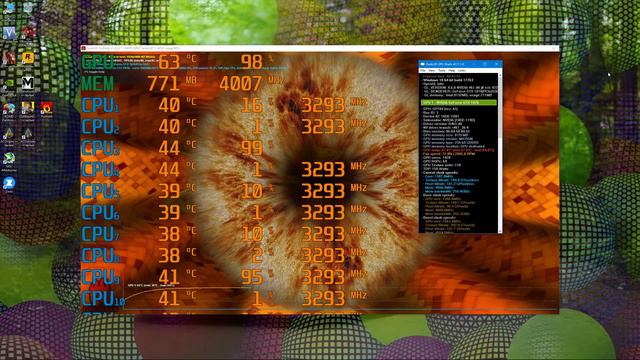The height and width of the screenshot is (360, 640).
Task: Click the 'Boost clock speeds' heading in GPU Shark
Action: pyautogui.click(x=439, y=218)
